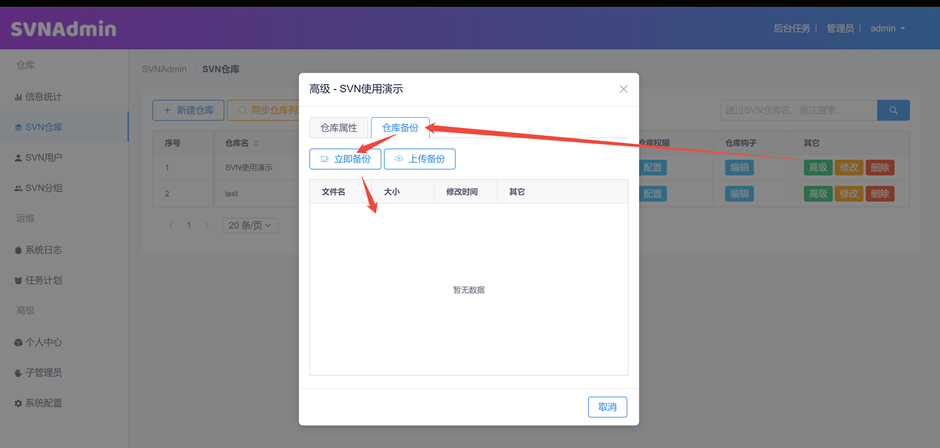Click the test repository name cell
The image size is (940, 448).
click(231, 194)
